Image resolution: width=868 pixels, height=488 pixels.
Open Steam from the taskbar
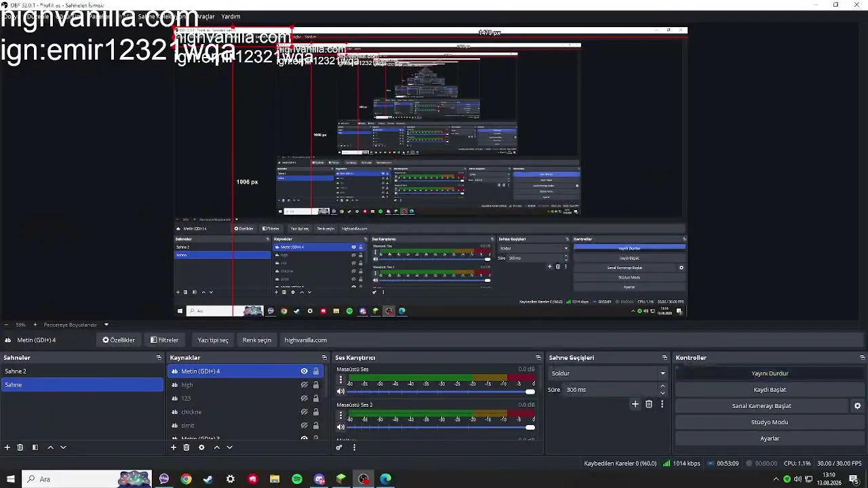[208, 479]
